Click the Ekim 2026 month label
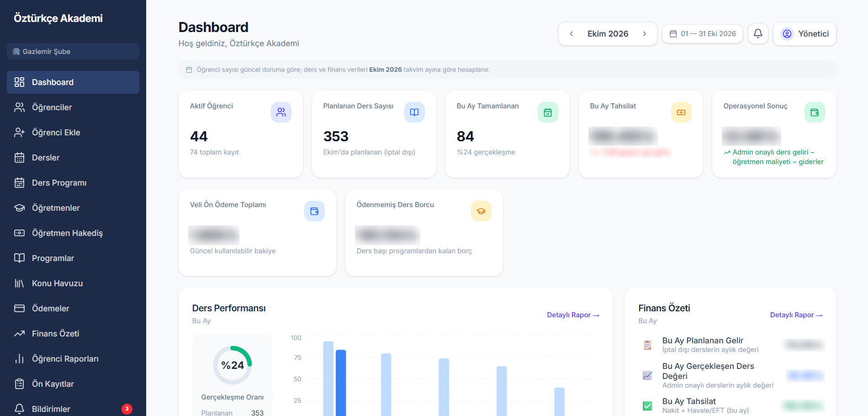Screen dimensions: 868x416 tap(608, 34)
